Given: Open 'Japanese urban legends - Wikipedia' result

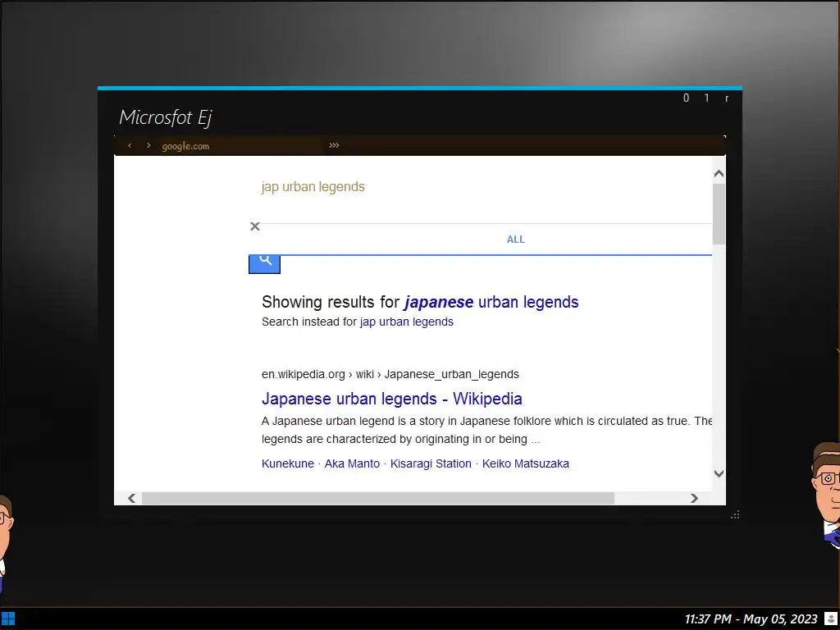Looking at the screenshot, I should [x=391, y=399].
